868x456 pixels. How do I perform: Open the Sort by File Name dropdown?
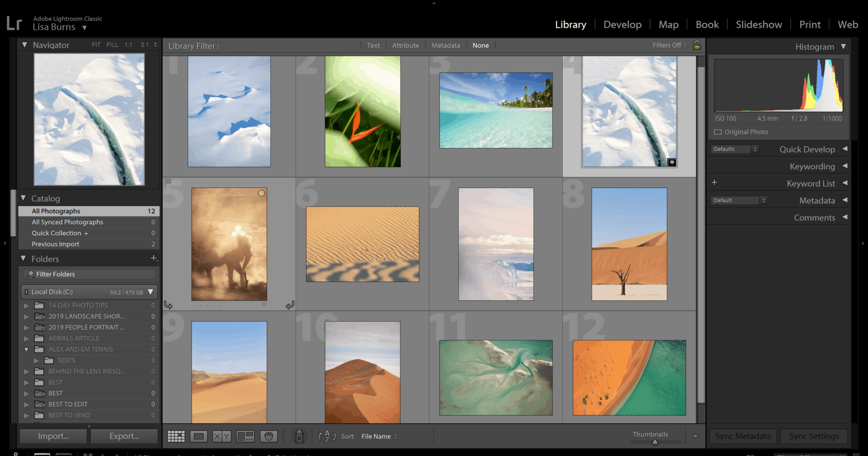point(379,436)
